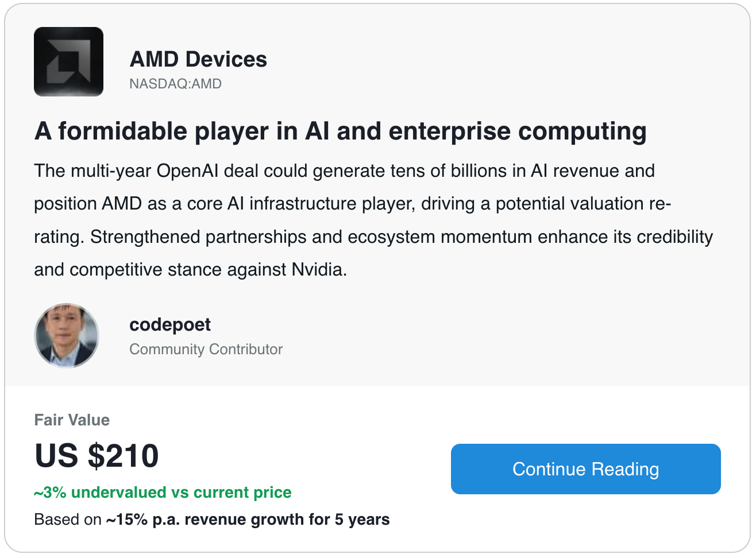Visit the codepoet author profile name
This screenshot has height=558, width=756.
click(x=170, y=324)
